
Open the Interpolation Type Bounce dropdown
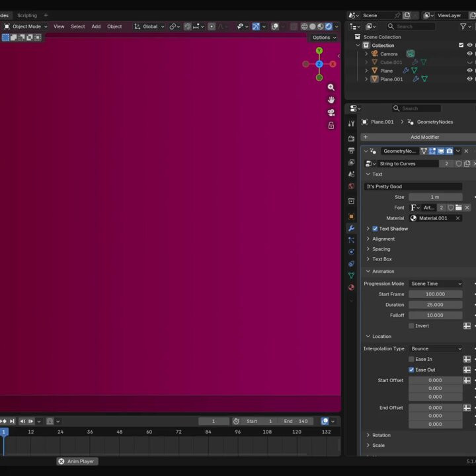tap(435, 348)
